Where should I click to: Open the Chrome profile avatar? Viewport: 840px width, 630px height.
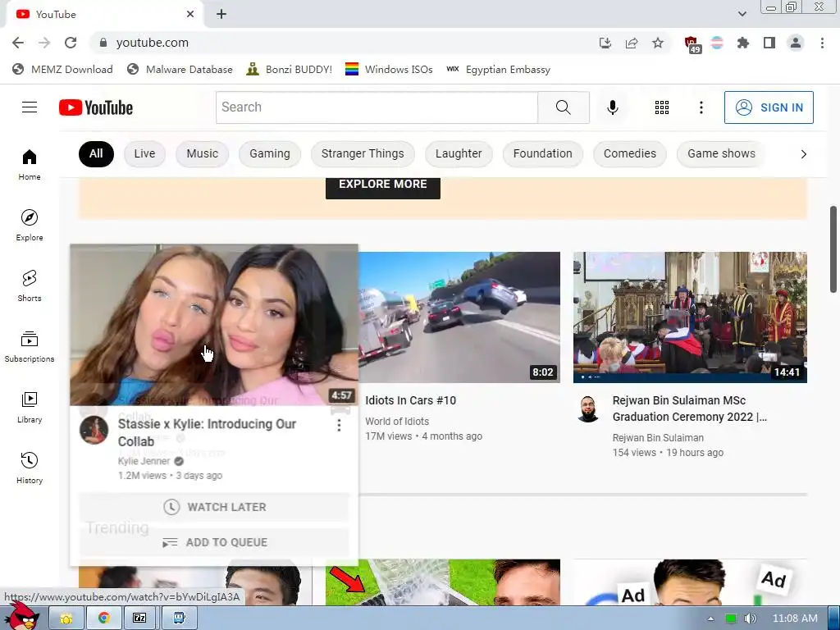[796, 43]
